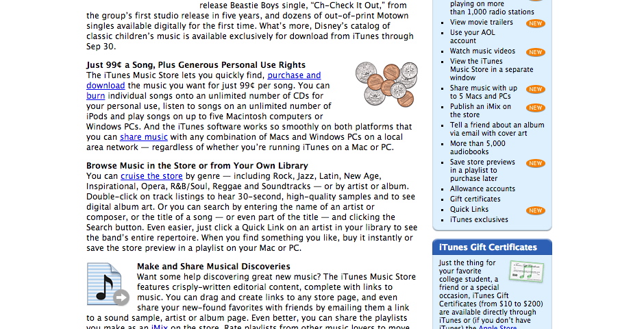Screen dimensions: 644x329
Task: Click the NEW badge beside Save store previews
Action: 536,163
